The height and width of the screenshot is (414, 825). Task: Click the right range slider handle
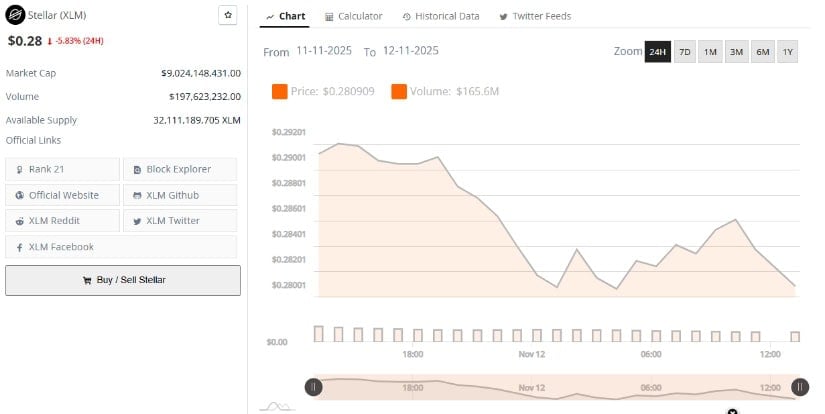click(x=800, y=387)
